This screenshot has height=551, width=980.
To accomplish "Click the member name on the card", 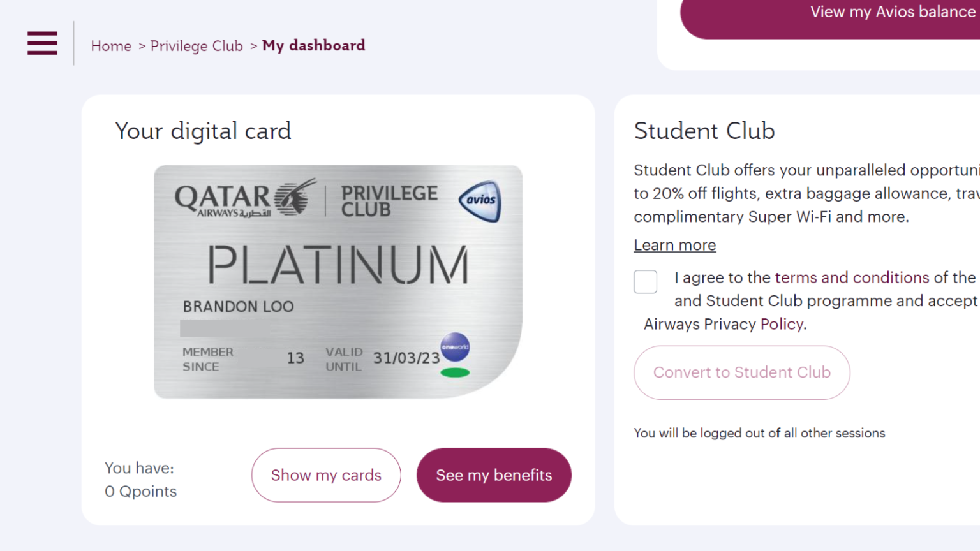I will (x=237, y=306).
